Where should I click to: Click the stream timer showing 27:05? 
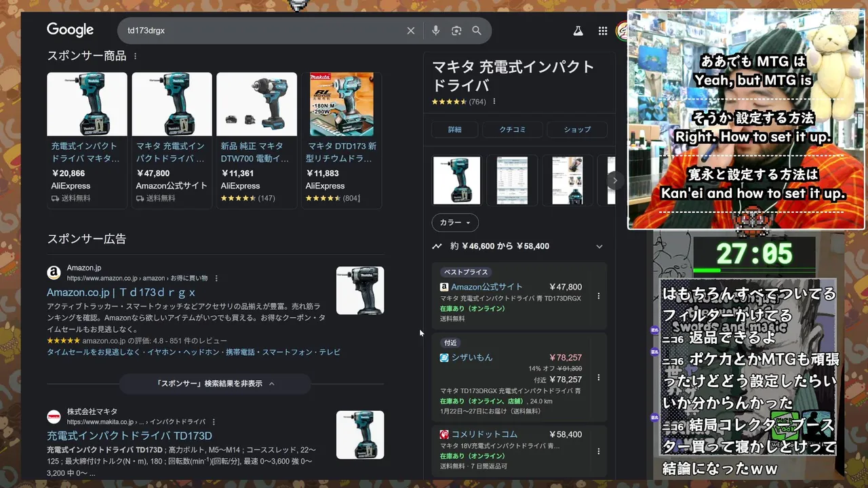[x=754, y=254]
